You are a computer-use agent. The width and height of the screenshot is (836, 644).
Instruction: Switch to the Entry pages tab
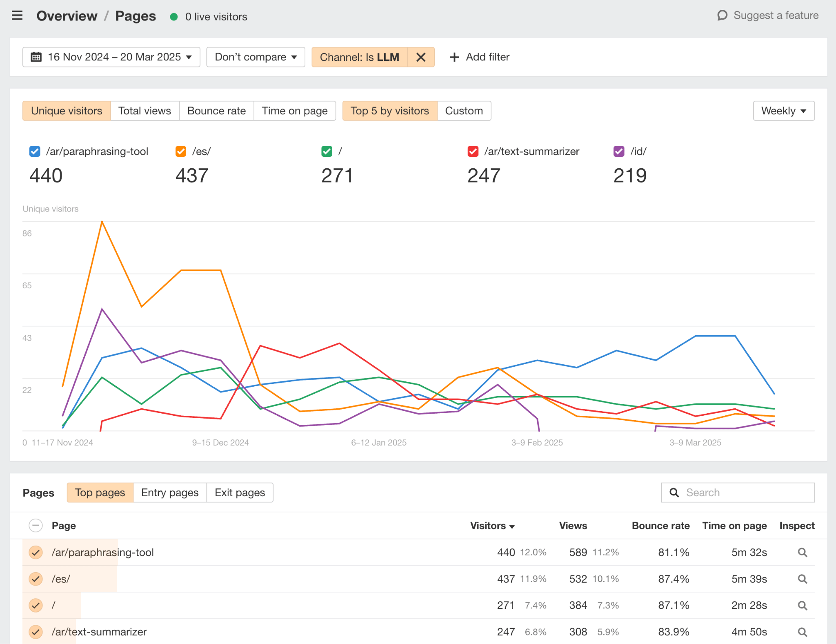(x=169, y=492)
